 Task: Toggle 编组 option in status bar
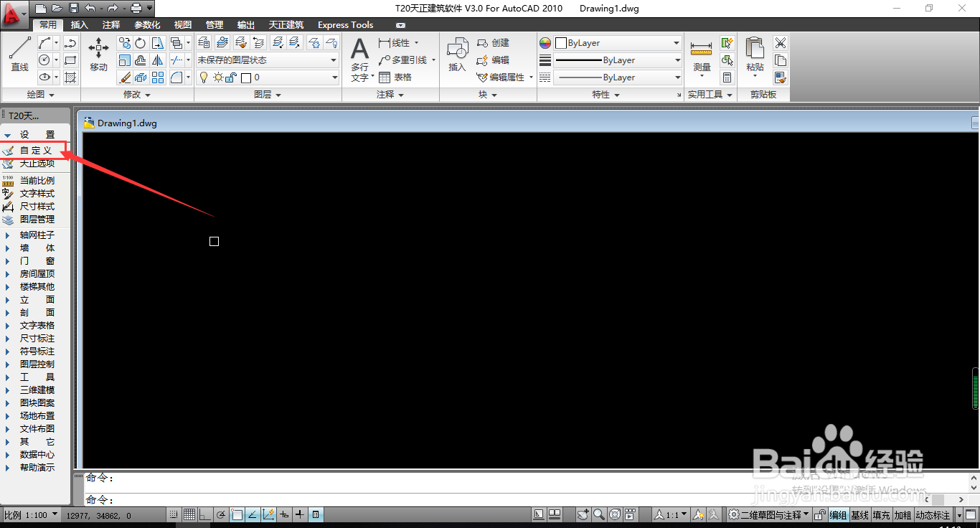(838, 515)
